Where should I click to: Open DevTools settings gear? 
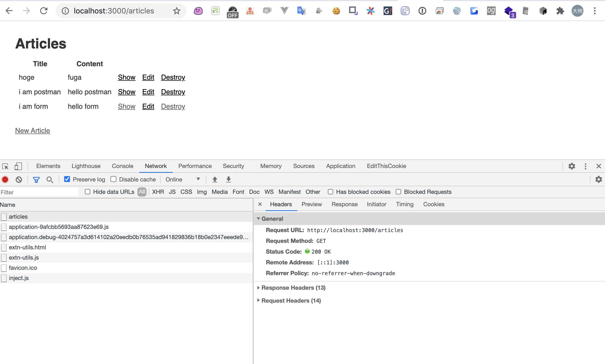(x=572, y=166)
